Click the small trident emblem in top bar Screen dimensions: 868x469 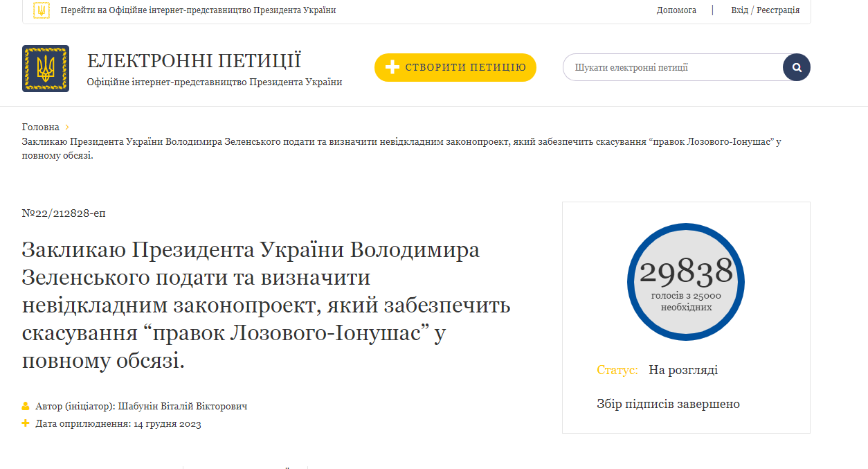click(x=42, y=10)
